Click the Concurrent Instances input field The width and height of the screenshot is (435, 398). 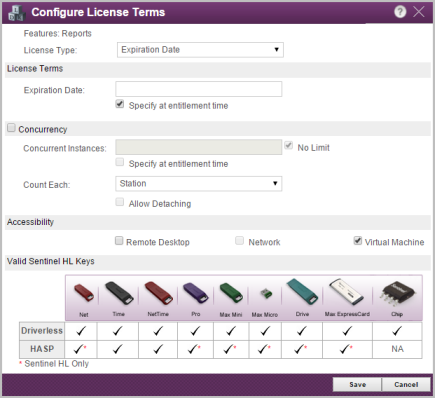[199, 147]
